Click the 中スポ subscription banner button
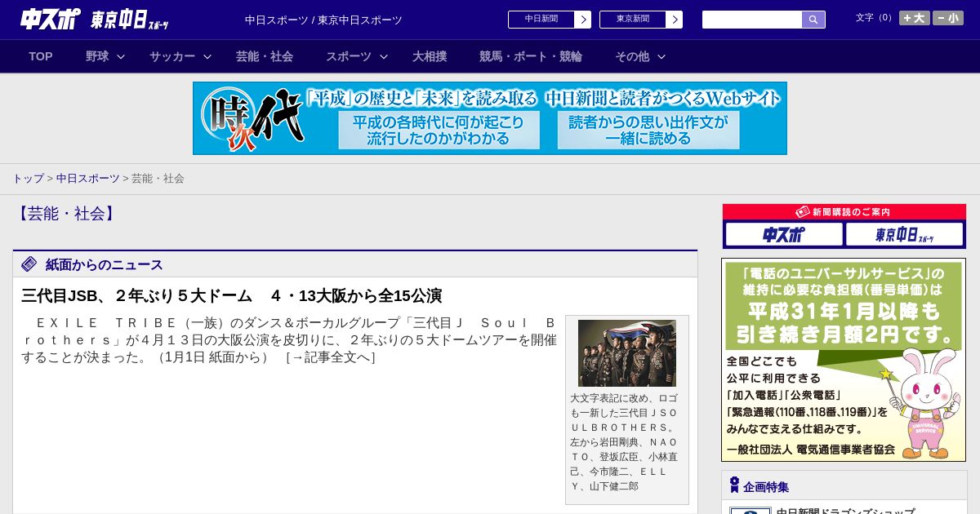This screenshot has height=514, width=980. pyautogui.click(x=784, y=235)
